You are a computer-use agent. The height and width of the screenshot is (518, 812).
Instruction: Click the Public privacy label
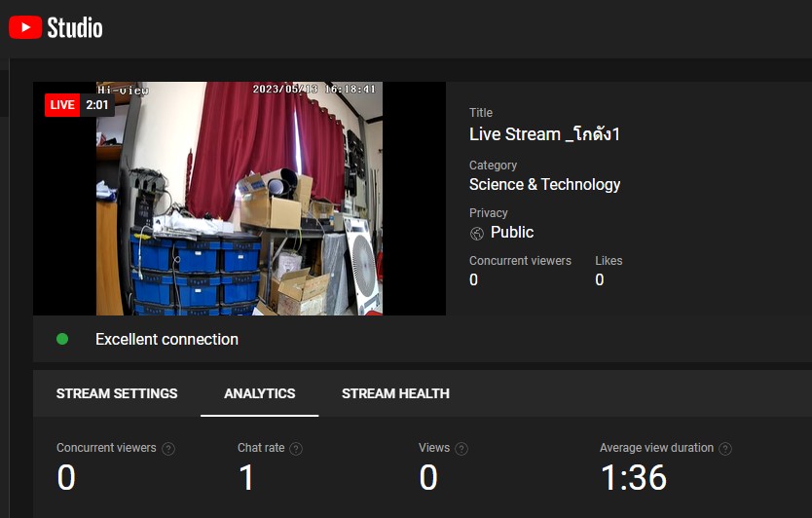click(x=512, y=232)
